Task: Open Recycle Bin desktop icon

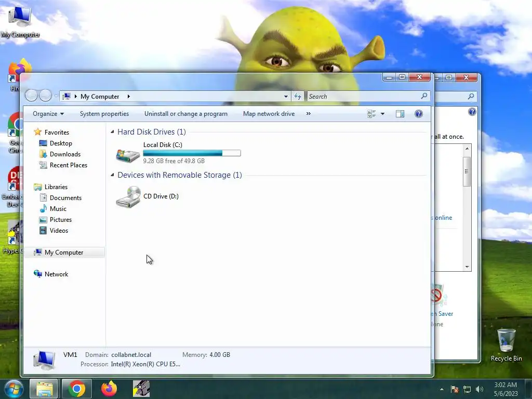Action: pos(506,345)
